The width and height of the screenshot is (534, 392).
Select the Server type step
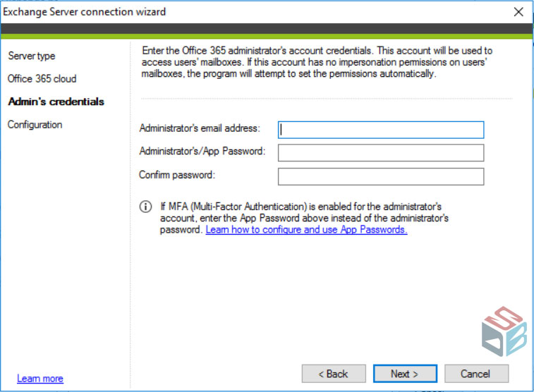[x=32, y=56]
